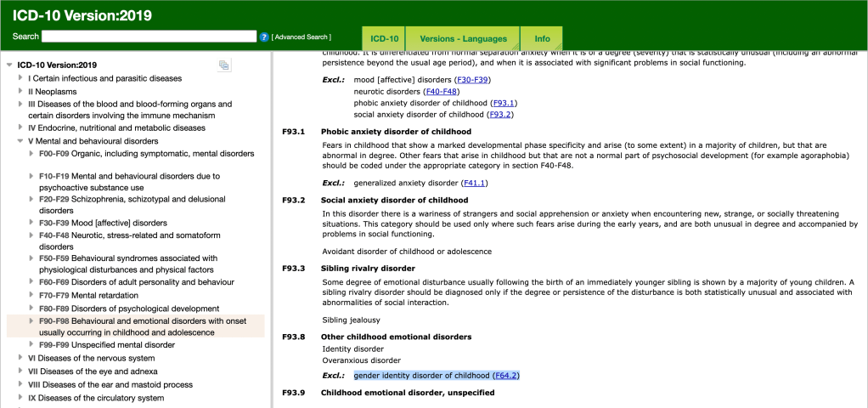Screen dimensions: 868x408
Task: Collapse chapter V Mental and behavioural disorders
Action: tap(20, 141)
